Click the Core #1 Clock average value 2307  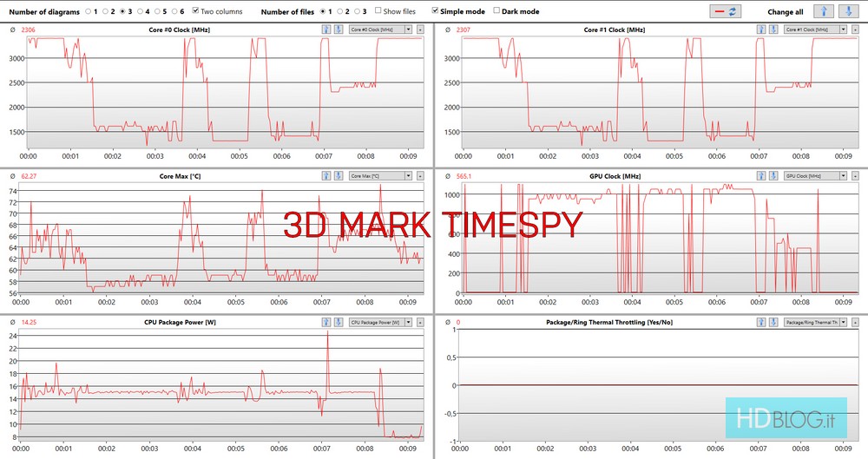tap(464, 30)
